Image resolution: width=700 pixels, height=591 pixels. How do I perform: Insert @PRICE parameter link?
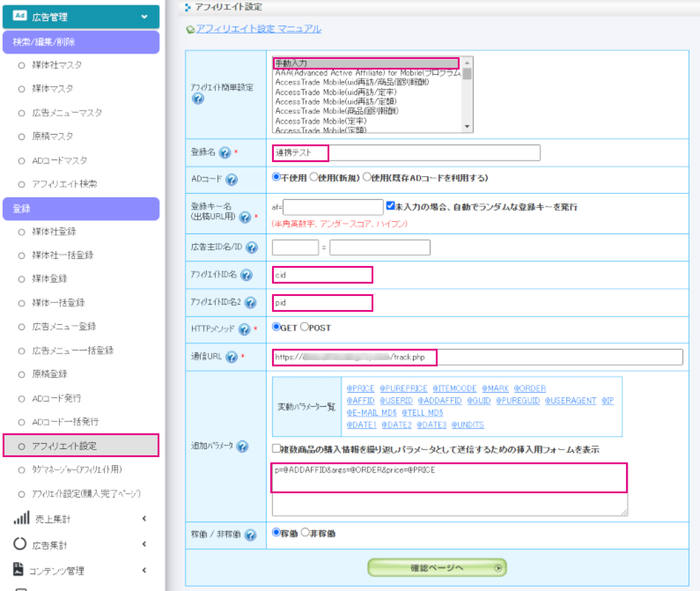tap(360, 388)
